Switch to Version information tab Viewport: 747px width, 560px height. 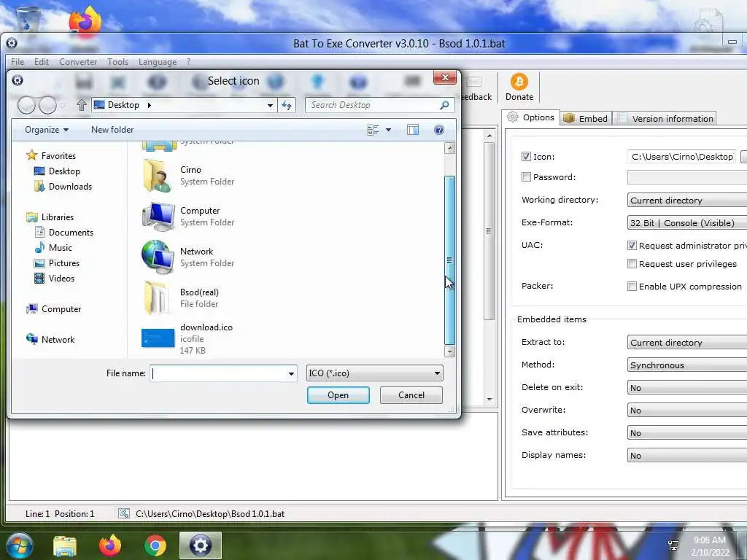tap(666, 119)
